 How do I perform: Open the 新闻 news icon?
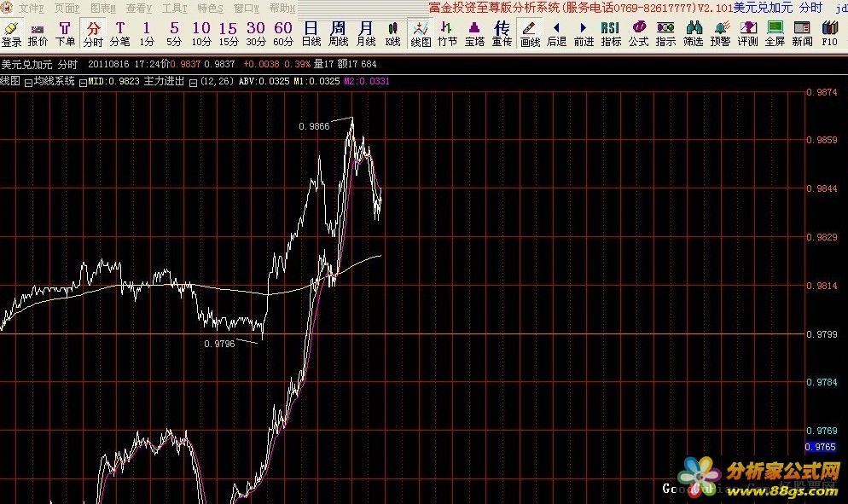click(x=802, y=33)
